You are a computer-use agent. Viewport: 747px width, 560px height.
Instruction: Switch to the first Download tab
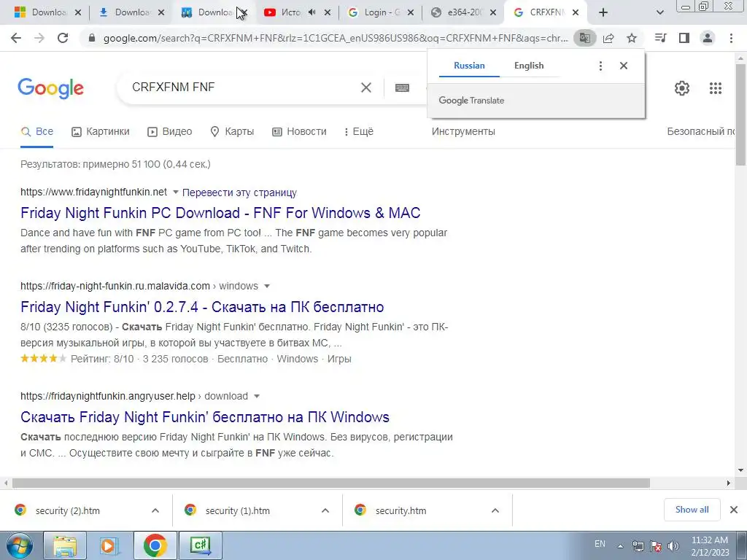click(x=48, y=12)
